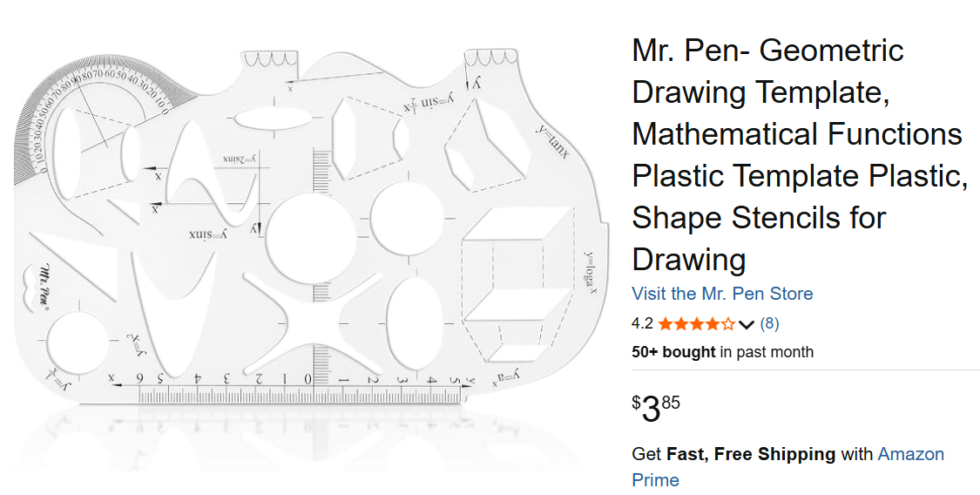Click the "50+ bought in past month" text
The width and height of the screenshot is (980, 495).
722,352
